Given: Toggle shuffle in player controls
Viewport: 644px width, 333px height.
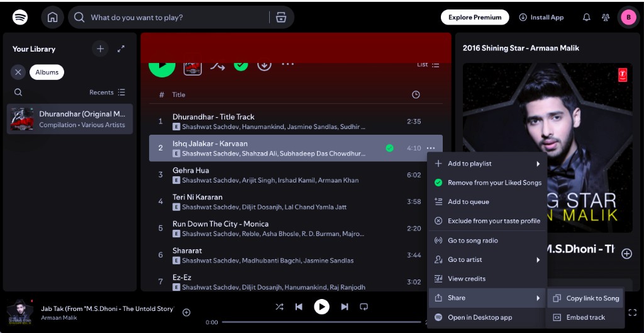Looking at the screenshot, I should [x=279, y=307].
